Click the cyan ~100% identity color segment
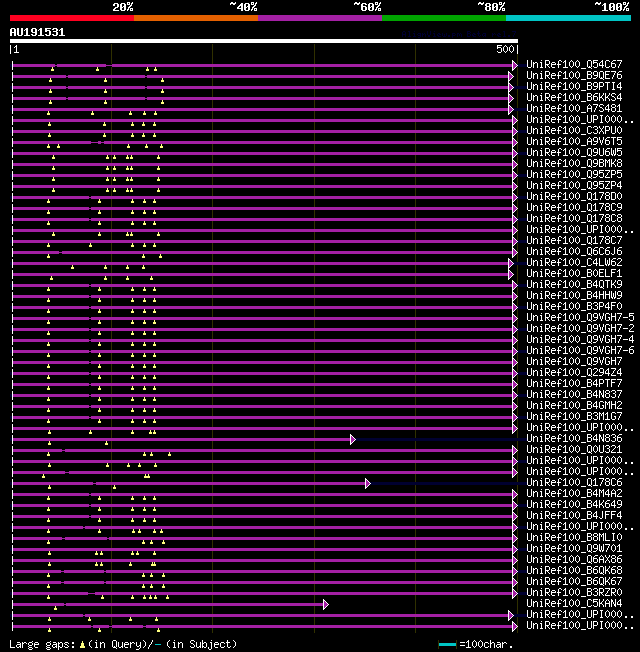Viewport: 640px width, 652px height. tap(568, 18)
